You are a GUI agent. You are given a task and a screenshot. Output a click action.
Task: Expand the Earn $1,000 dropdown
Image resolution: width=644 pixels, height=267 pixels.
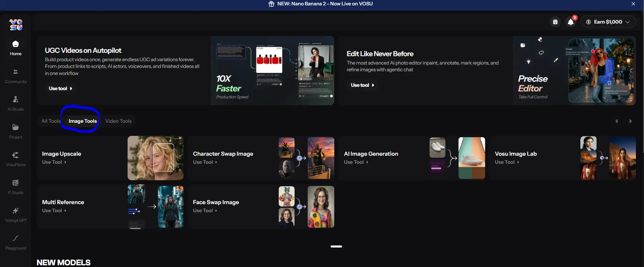[608, 22]
